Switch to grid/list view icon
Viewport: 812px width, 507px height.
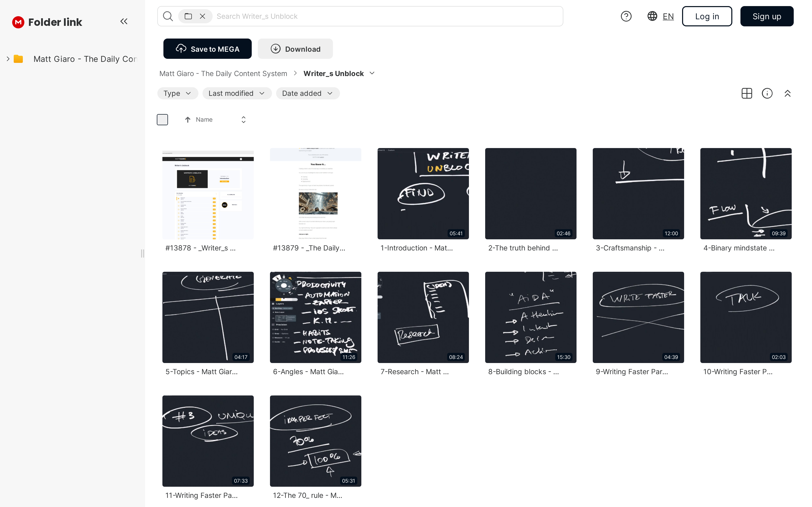pyautogui.click(x=747, y=93)
